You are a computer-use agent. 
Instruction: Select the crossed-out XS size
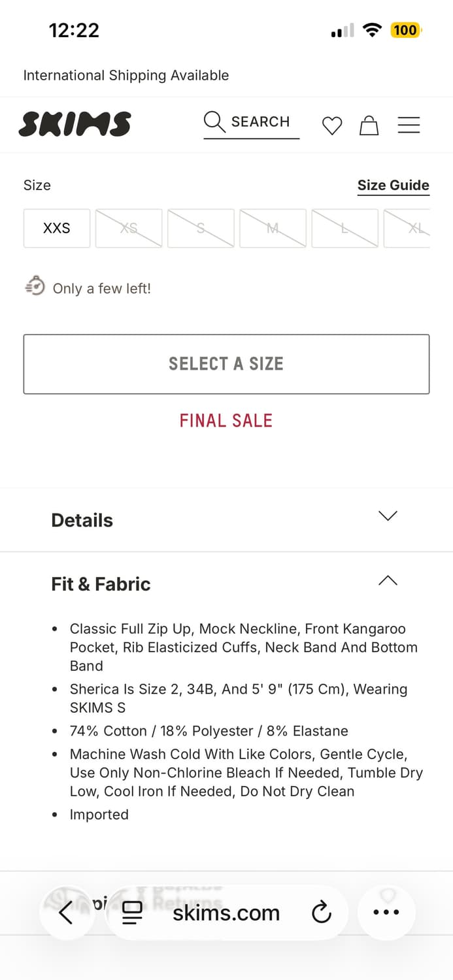(129, 228)
